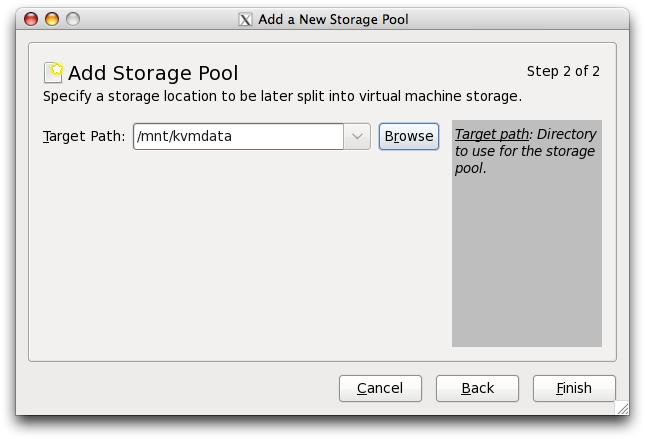Close the window with the red button
645x439 pixels.
32,19
